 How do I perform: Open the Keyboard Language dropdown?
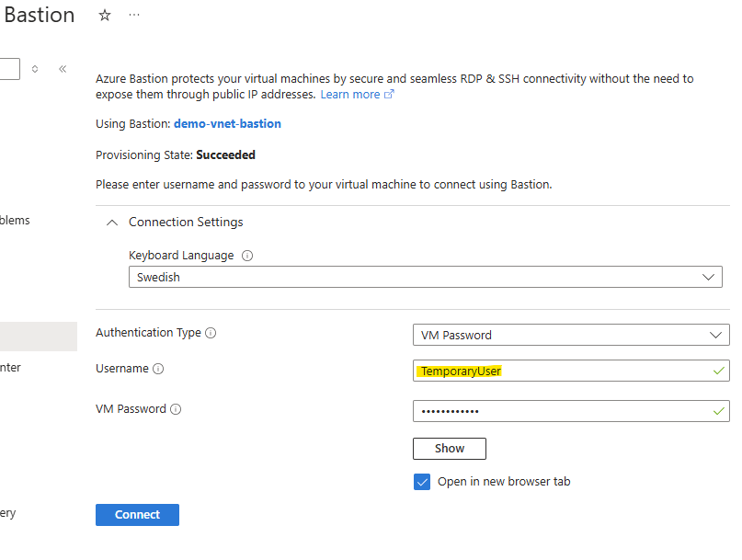(425, 277)
